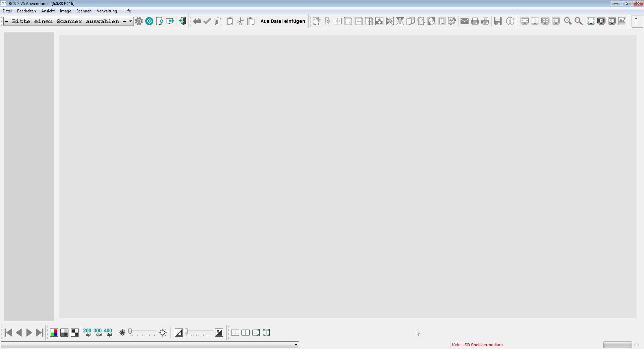Click the mirror horizontally icon
The width and height of the screenshot is (644, 349).
tap(390, 21)
